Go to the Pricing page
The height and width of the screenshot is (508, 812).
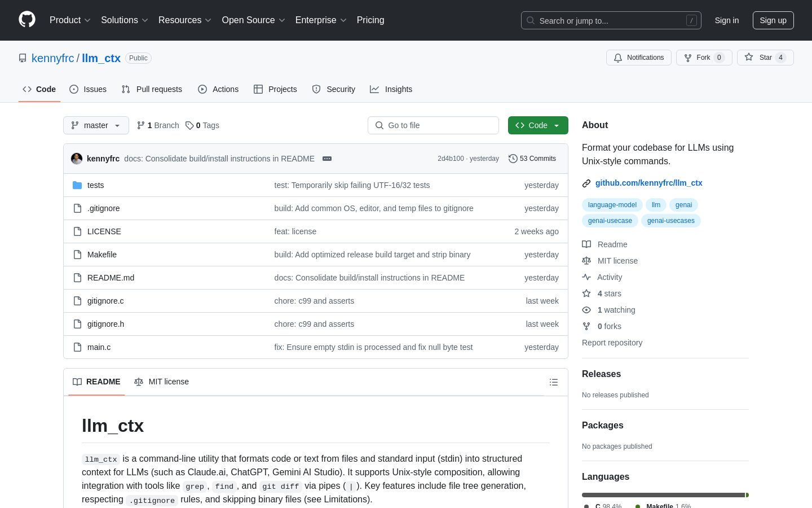[370, 20]
